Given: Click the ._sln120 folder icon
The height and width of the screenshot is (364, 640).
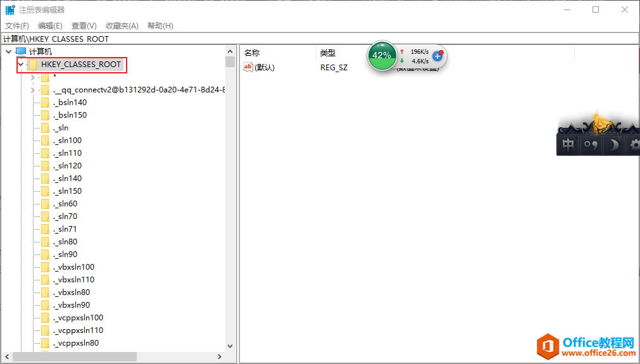Looking at the screenshot, I should [46, 166].
